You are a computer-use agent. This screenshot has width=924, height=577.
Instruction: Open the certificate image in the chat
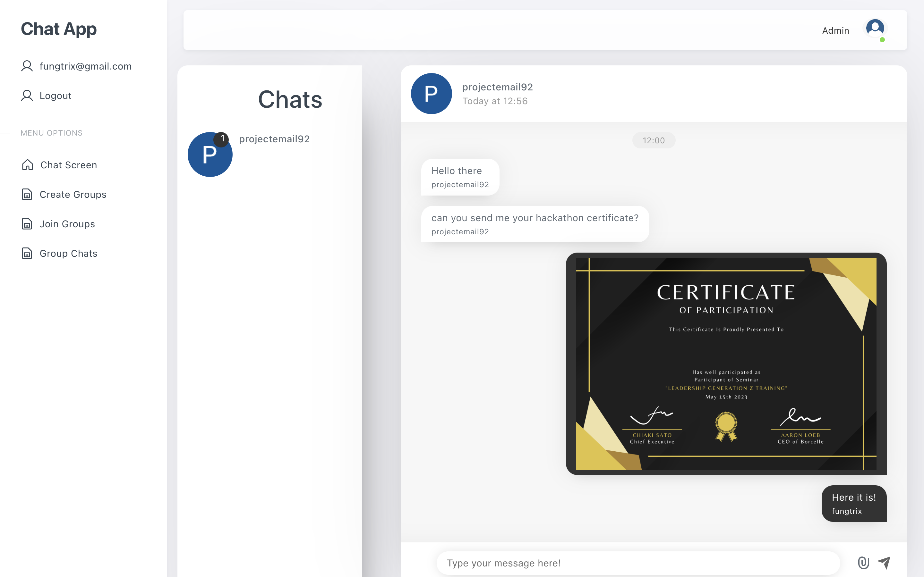point(726,363)
